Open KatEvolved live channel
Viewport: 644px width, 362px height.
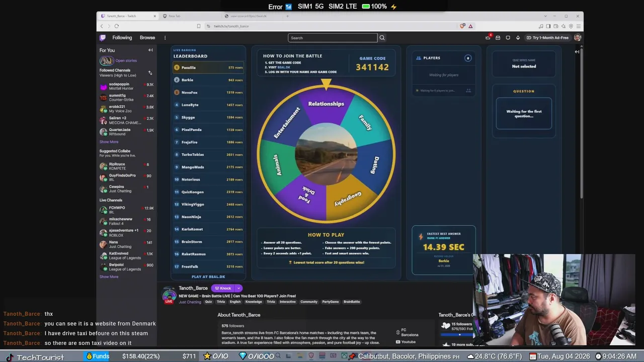click(x=127, y=255)
